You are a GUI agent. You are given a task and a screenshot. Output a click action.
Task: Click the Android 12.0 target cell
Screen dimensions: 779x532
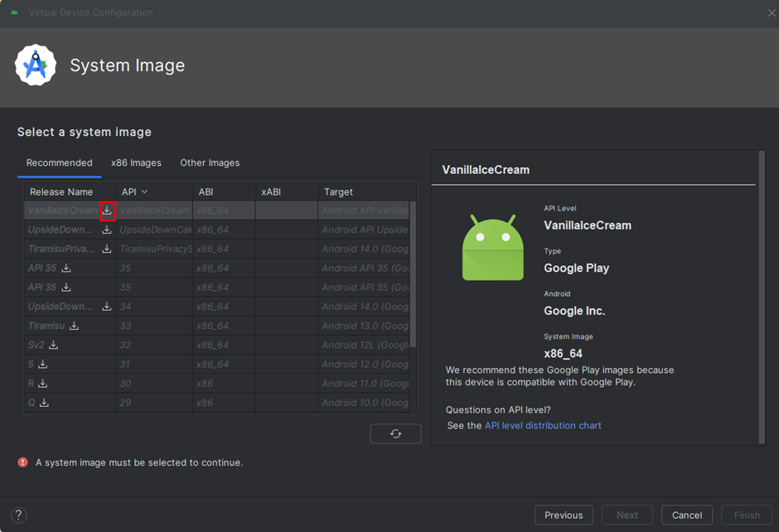(x=364, y=364)
